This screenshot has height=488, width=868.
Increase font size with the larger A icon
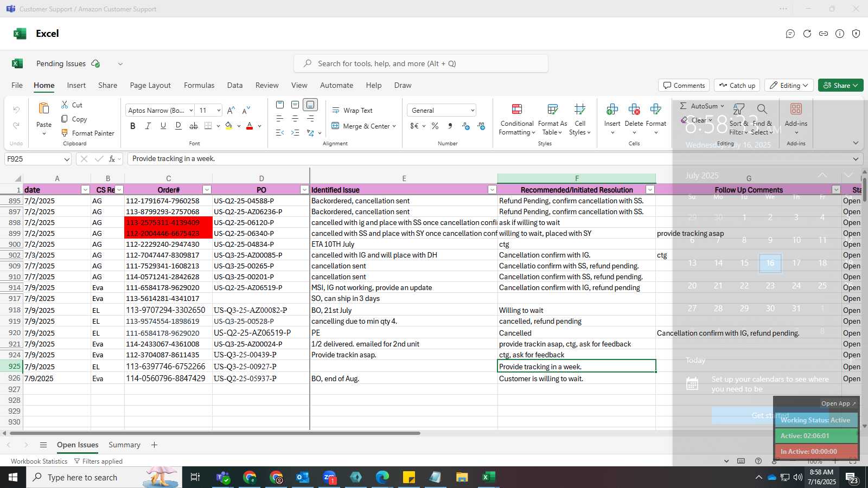click(231, 110)
